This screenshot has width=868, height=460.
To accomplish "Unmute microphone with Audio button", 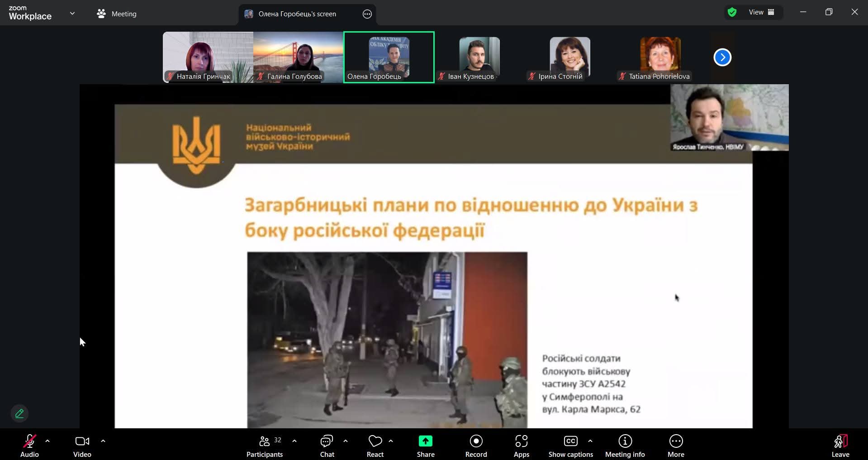I will [x=29, y=446].
